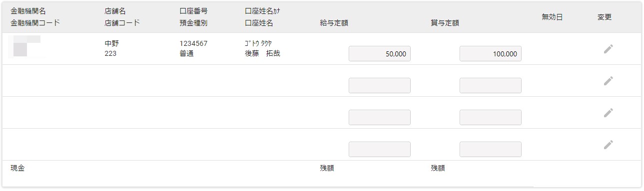Click the pencil icon in the second row
The width and height of the screenshot is (644, 191).
(608, 81)
